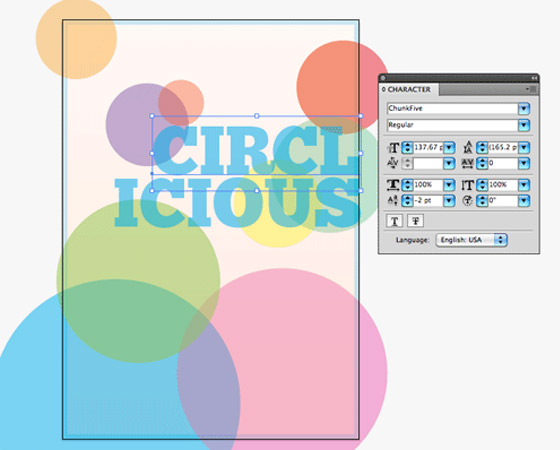
Task: Click the top-left handle of the text box
Action: (x=152, y=116)
